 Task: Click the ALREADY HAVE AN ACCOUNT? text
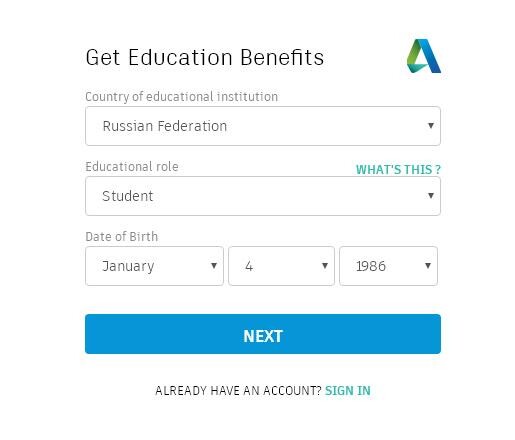[x=238, y=391]
